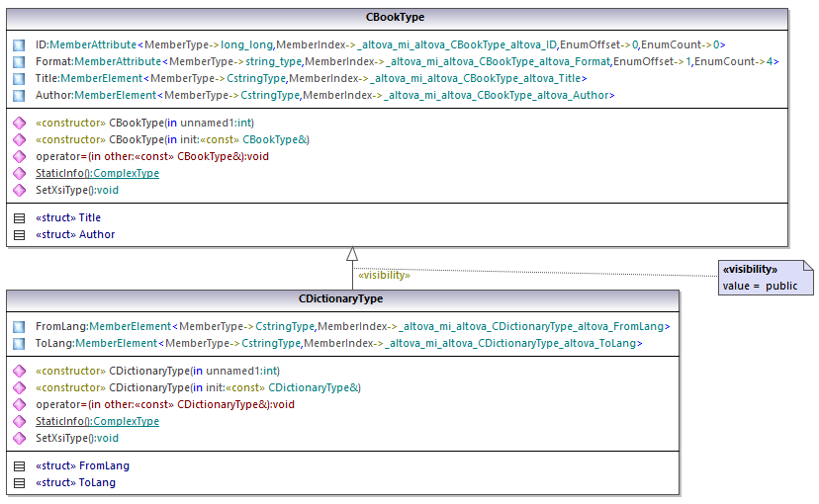Select the visibility note with value public
This screenshot has width=819, height=504.
click(766, 278)
